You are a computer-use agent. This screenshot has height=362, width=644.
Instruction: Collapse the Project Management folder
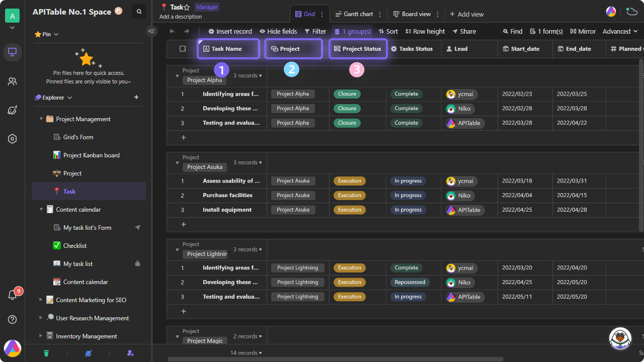tap(41, 119)
